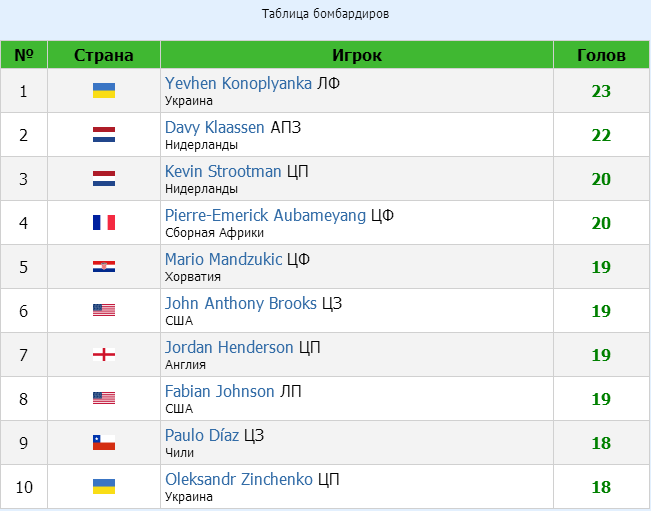Click goal count 23 in the first row
651x511 pixels.
pyautogui.click(x=601, y=91)
